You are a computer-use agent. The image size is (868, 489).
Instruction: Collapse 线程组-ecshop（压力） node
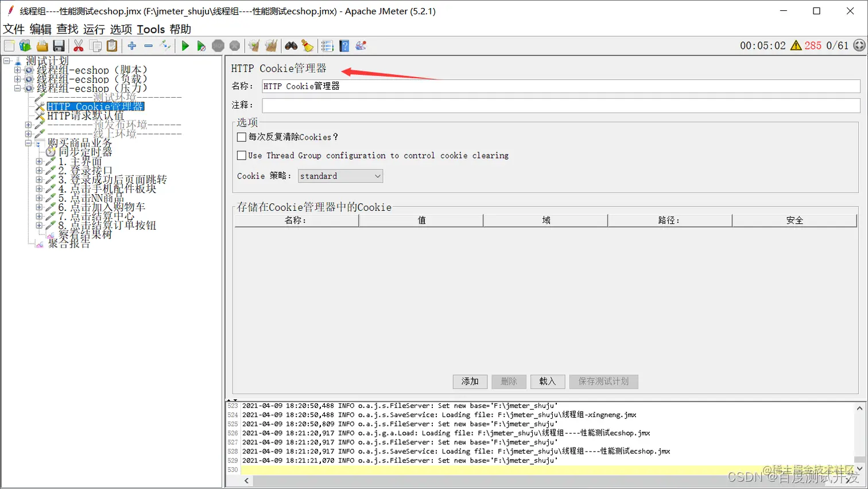17,88
